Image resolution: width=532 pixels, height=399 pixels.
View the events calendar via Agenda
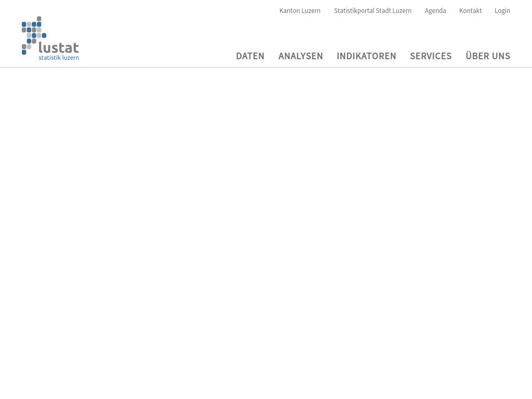pos(435,11)
